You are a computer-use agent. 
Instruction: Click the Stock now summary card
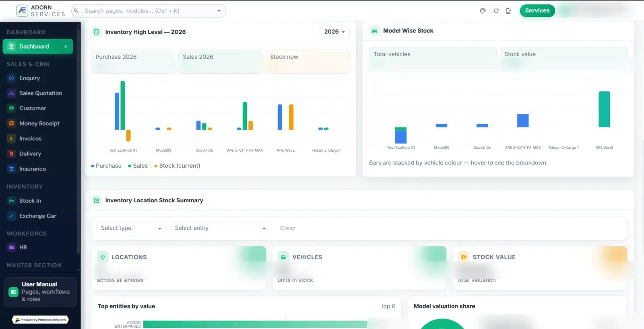[x=308, y=61]
